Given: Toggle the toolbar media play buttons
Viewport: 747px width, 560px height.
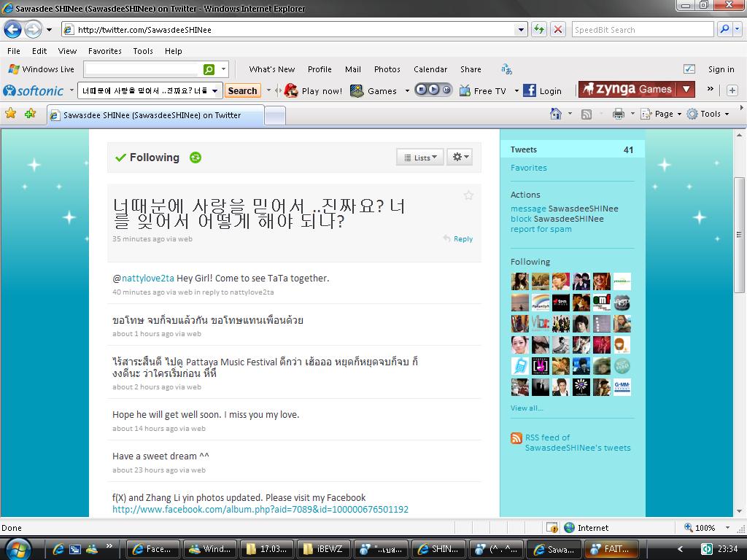Looking at the screenshot, I should tap(433, 90).
